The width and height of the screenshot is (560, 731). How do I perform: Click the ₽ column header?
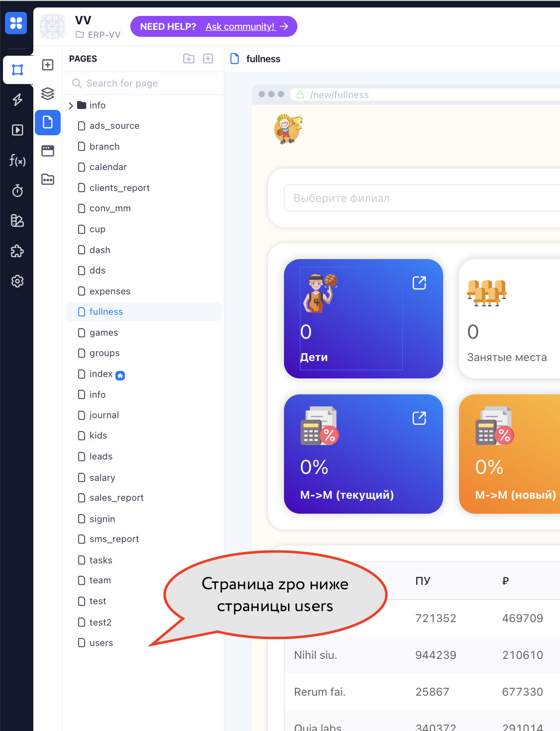(505, 581)
